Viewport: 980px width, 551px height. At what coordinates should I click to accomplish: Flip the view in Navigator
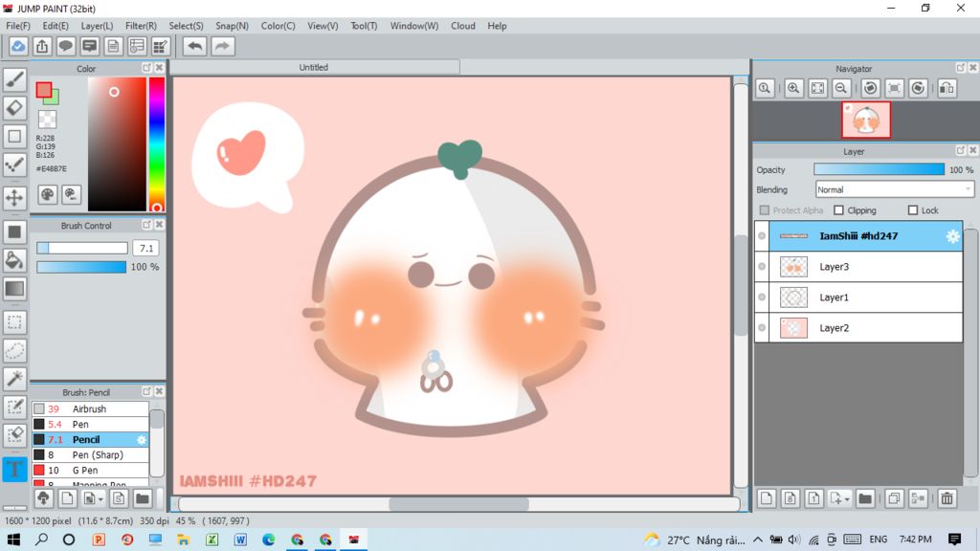947,88
